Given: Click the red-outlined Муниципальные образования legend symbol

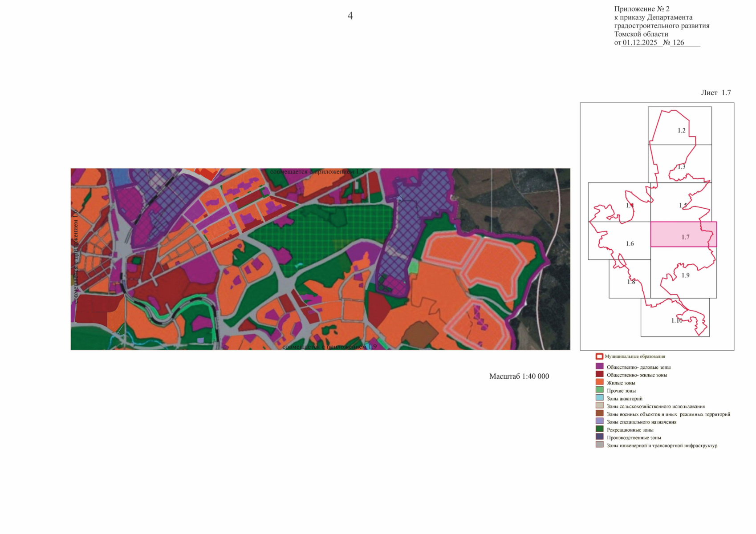Looking at the screenshot, I should tap(599, 356).
